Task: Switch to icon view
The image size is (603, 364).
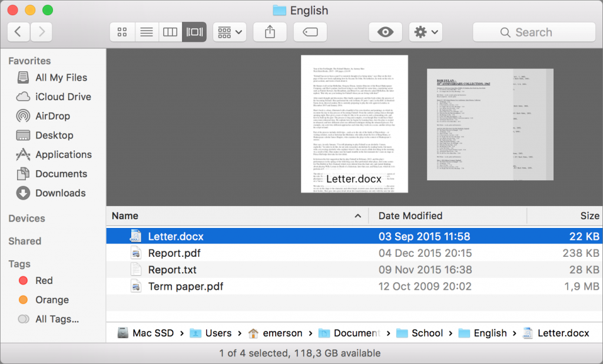Action: (x=122, y=32)
